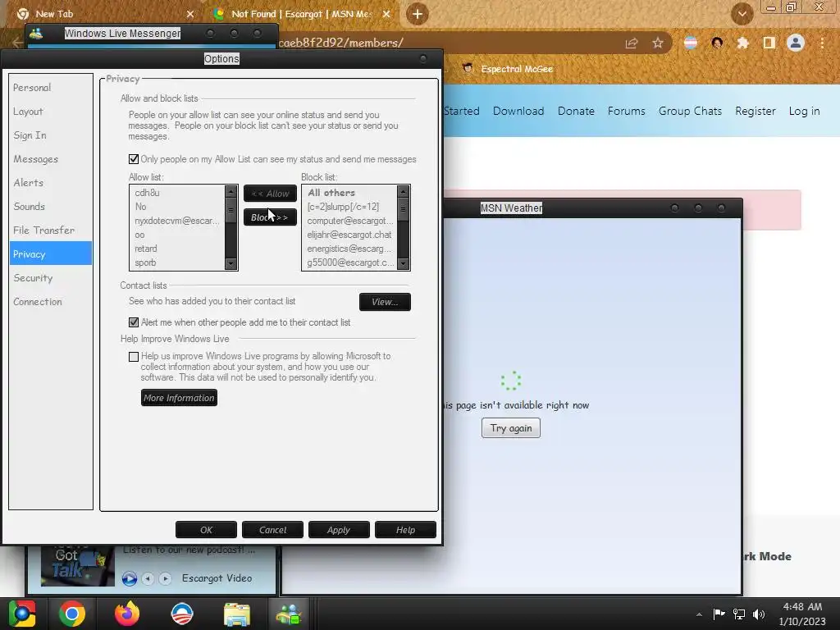Click the avatar face extension icon

click(x=717, y=43)
